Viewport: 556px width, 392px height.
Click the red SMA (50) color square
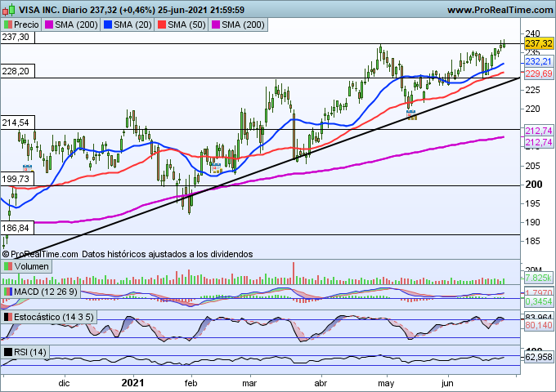point(162,24)
